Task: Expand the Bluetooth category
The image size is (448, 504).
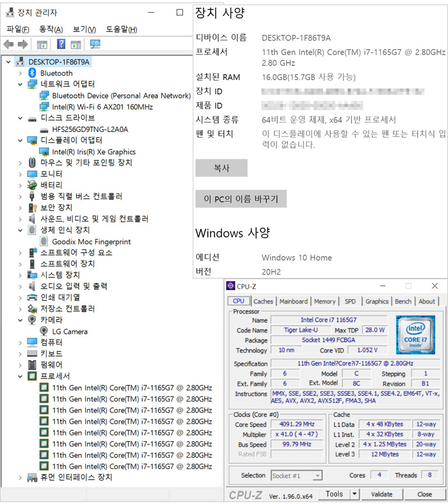Action: tap(20, 73)
